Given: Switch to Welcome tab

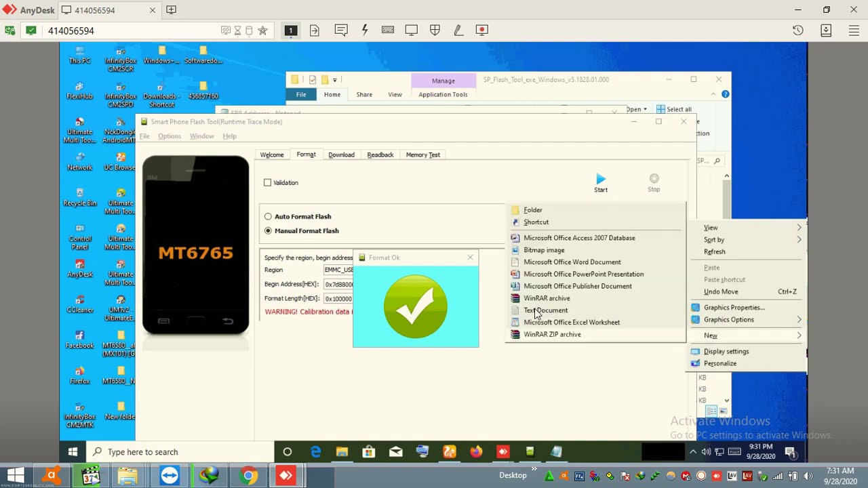Looking at the screenshot, I should point(272,155).
